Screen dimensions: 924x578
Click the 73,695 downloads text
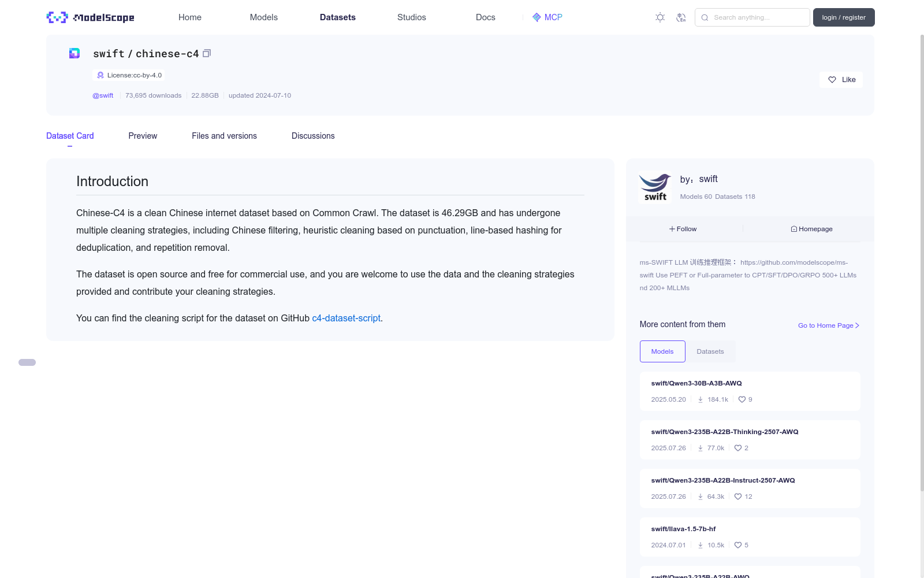click(153, 95)
